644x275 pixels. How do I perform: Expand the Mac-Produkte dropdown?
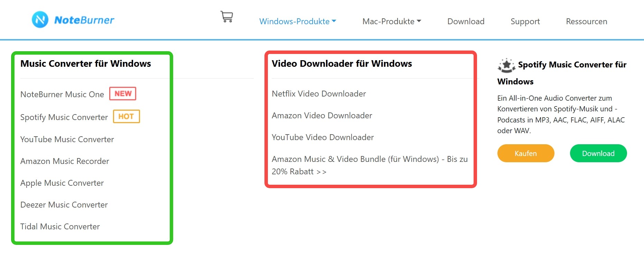point(392,21)
